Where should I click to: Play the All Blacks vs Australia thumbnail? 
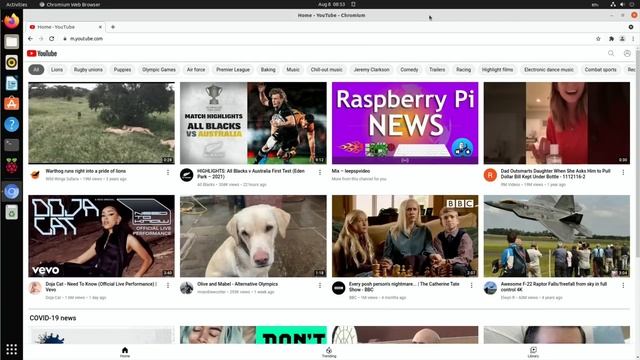253,123
